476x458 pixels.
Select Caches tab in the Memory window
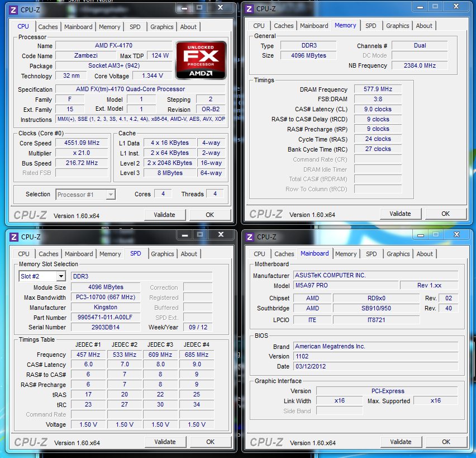284,26
